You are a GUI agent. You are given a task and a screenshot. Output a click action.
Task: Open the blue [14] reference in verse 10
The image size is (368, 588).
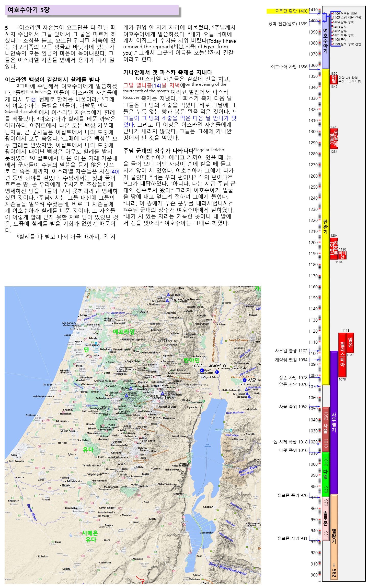click(156, 85)
